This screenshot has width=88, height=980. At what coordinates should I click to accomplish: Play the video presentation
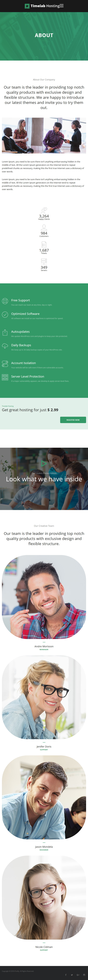coord(44,463)
